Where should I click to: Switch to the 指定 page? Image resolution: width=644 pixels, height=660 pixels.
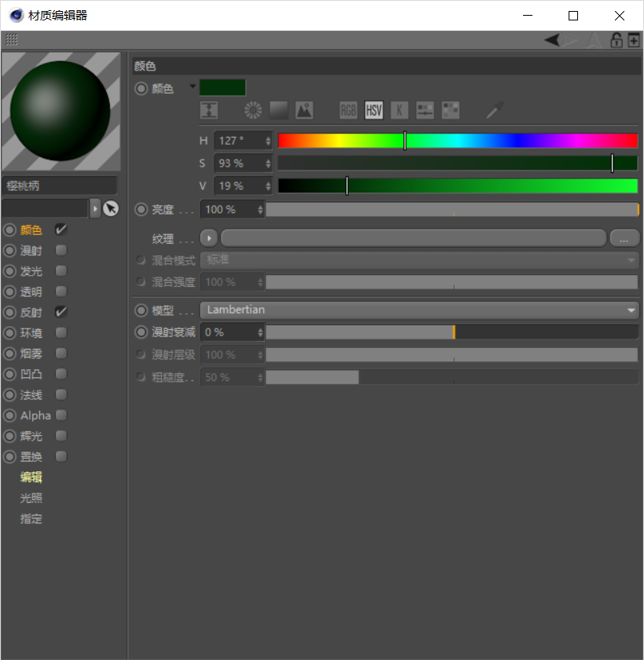tap(31, 519)
